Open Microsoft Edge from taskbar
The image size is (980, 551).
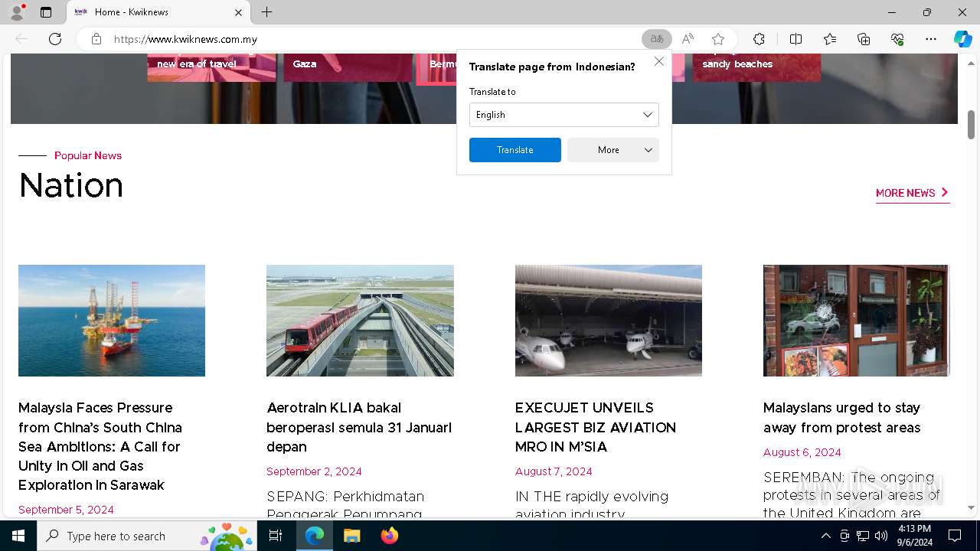click(315, 536)
